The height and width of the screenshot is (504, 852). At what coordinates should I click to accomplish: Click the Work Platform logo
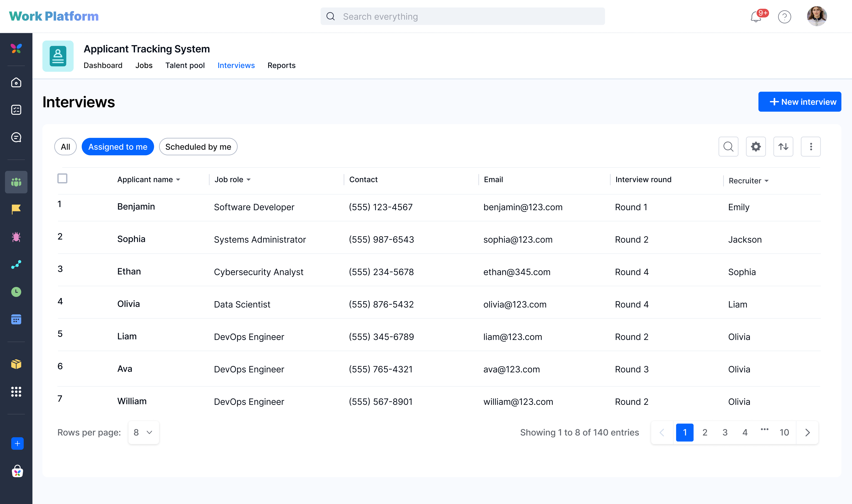tap(54, 16)
